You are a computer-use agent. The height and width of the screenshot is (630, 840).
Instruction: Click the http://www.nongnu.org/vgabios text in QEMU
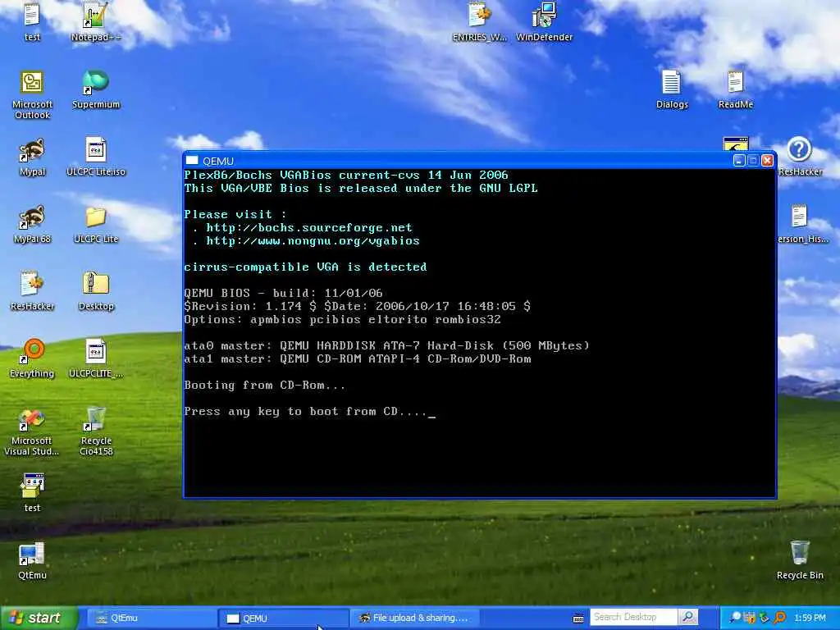tap(313, 241)
